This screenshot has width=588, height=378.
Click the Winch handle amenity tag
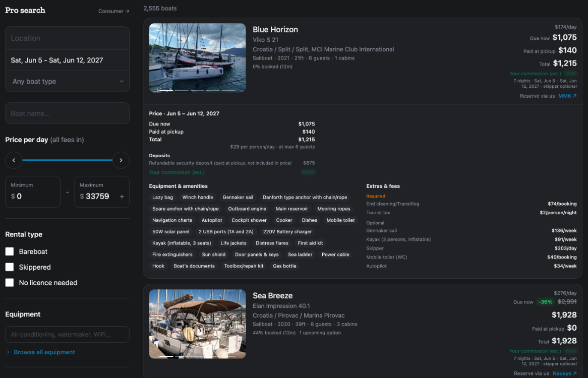[198, 198]
